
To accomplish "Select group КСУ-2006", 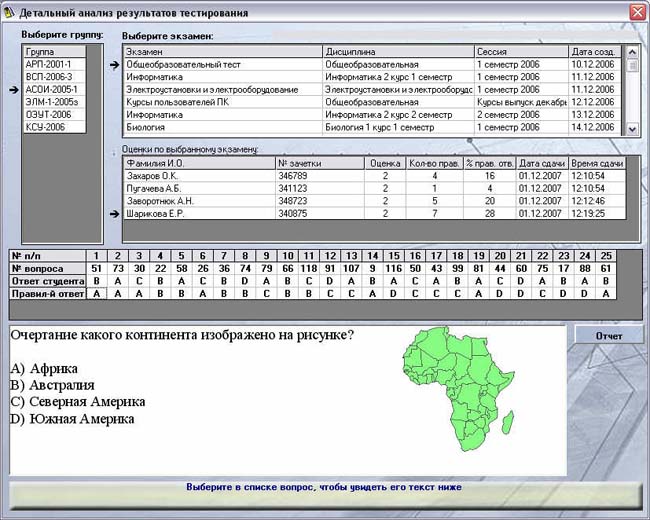I will pyautogui.click(x=55, y=127).
